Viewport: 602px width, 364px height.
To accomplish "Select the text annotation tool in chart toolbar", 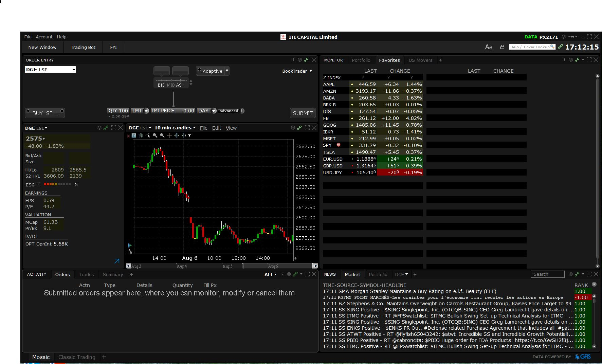I will [x=134, y=135].
